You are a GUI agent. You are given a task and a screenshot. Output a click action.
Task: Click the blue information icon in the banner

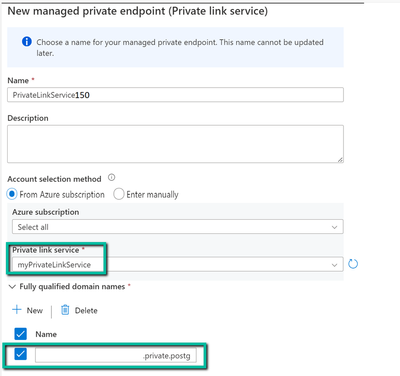(x=27, y=42)
